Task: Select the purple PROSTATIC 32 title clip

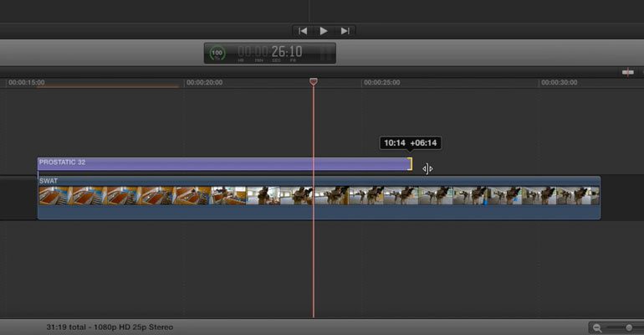Action: click(224, 164)
